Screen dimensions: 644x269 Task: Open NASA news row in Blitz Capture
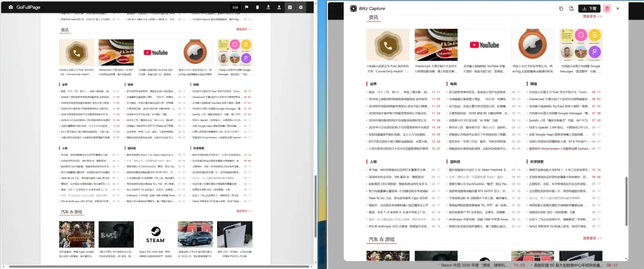(x=564, y=226)
